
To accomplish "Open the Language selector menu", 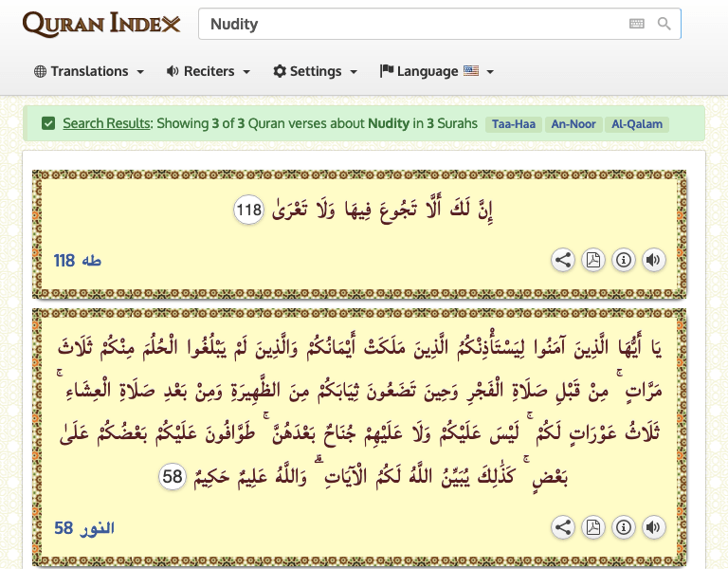I will click(436, 71).
